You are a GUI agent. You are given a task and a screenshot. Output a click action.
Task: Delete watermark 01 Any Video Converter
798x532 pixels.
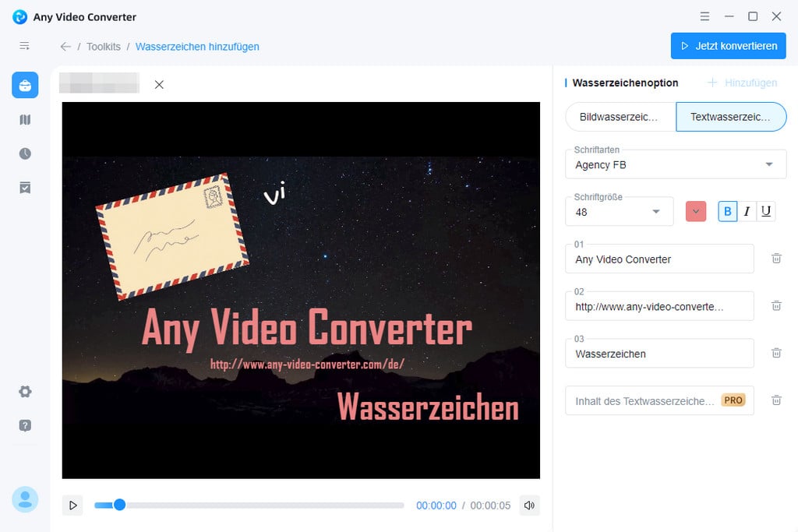coord(776,259)
